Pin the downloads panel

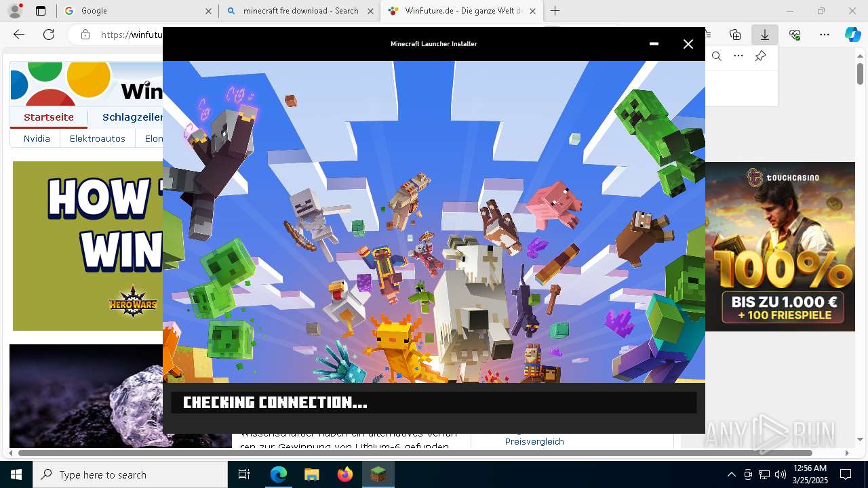(x=760, y=56)
